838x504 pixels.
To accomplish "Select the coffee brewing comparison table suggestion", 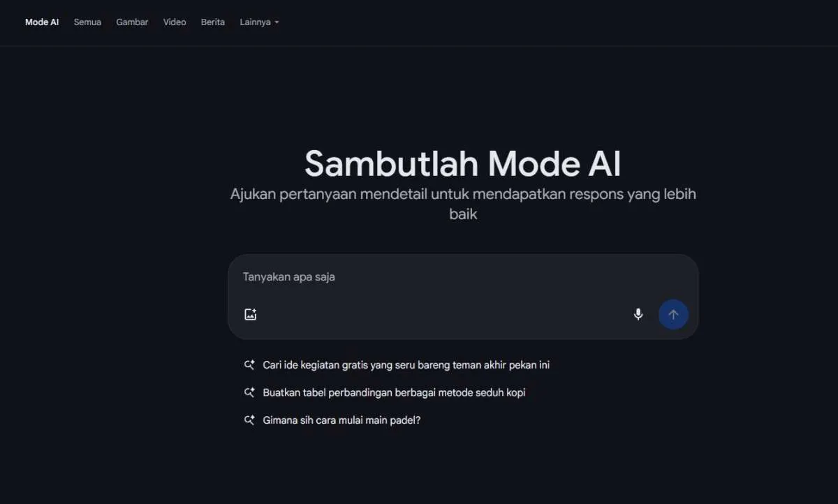I will coord(393,392).
